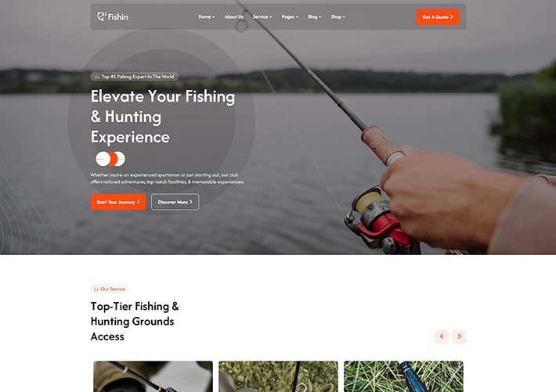Viewport: 556px width, 392px height.
Task: Expand the Home dropdown menu
Action: [x=207, y=16]
